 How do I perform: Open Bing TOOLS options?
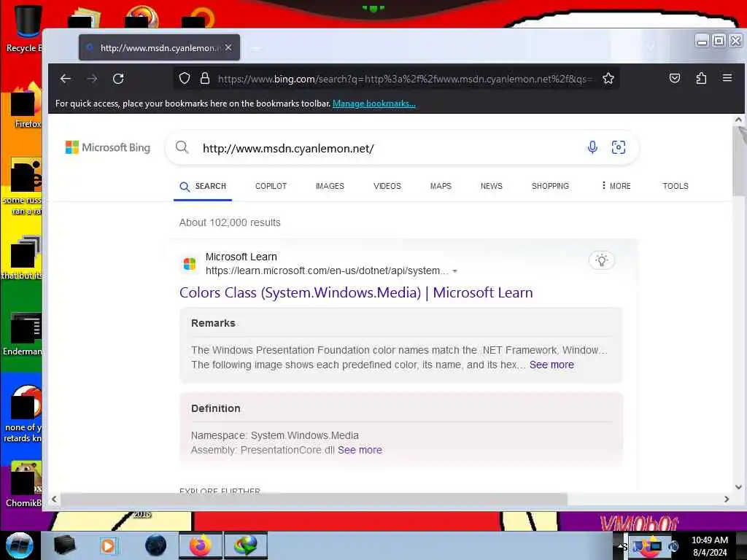(x=675, y=186)
